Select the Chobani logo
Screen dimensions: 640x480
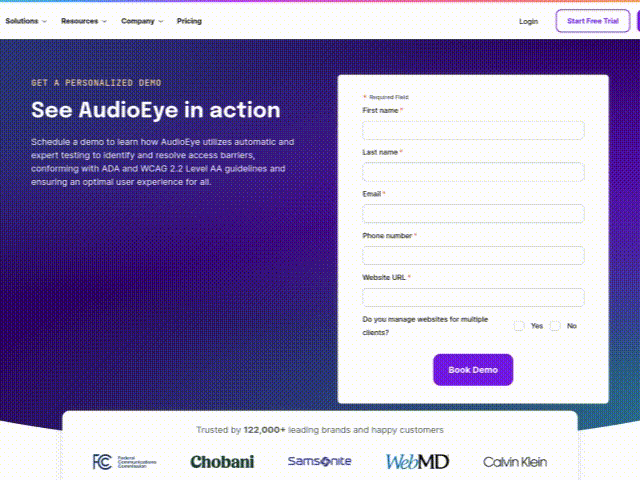point(222,462)
